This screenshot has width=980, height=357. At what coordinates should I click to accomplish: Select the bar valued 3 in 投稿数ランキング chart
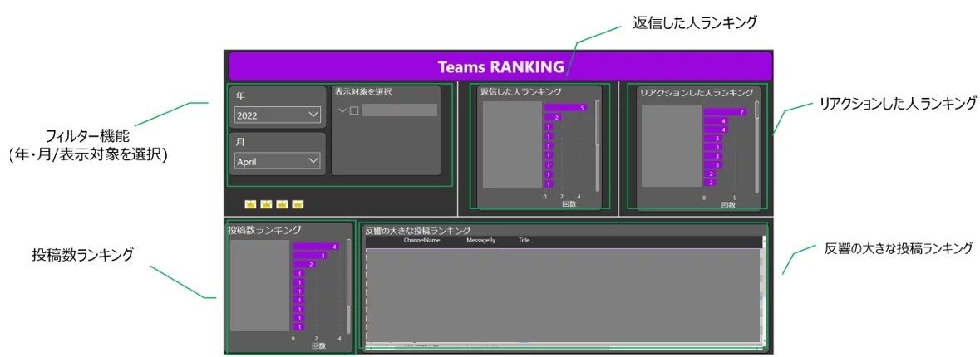pos(310,255)
